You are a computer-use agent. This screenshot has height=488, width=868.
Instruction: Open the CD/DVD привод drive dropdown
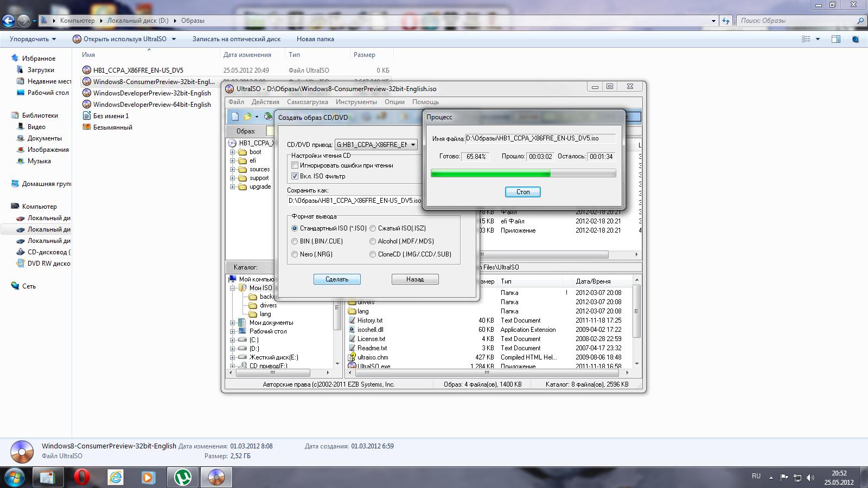point(413,145)
